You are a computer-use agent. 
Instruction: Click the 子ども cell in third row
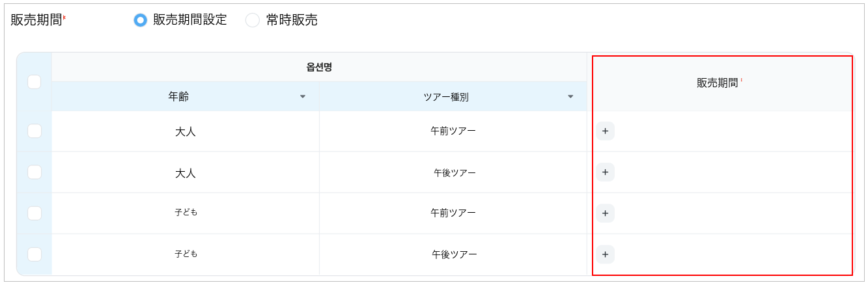coord(186,213)
